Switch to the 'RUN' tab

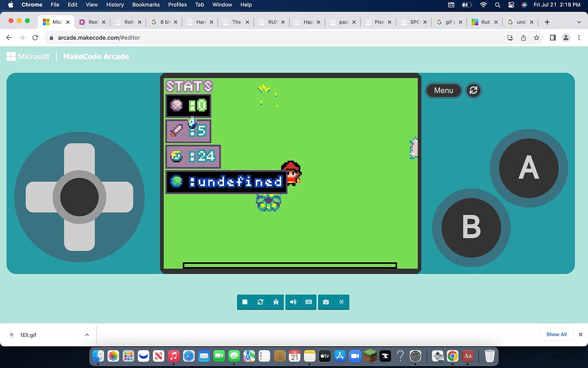coord(273,22)
